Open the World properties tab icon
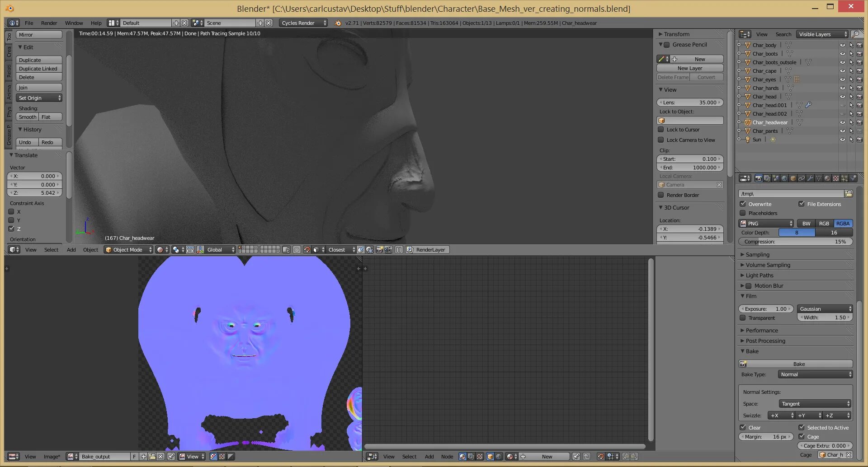 coord(784,178)
